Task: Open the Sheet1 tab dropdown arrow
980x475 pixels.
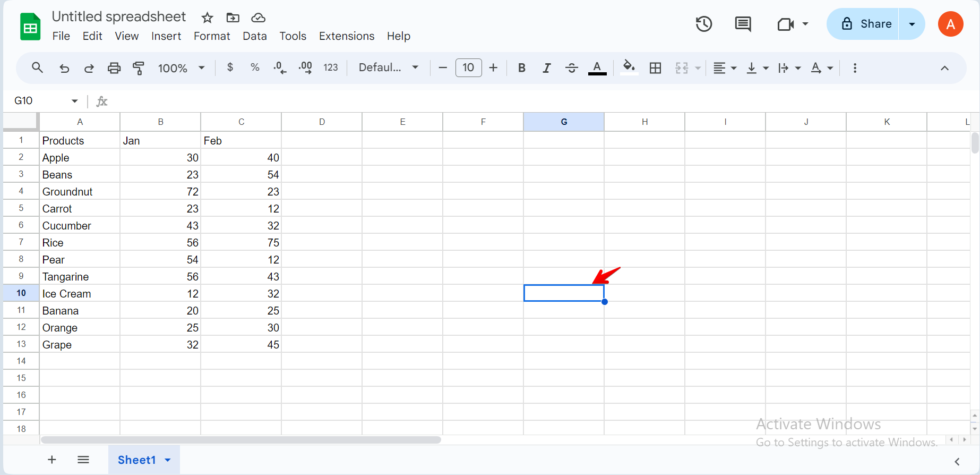Action: tap(168, 460)
